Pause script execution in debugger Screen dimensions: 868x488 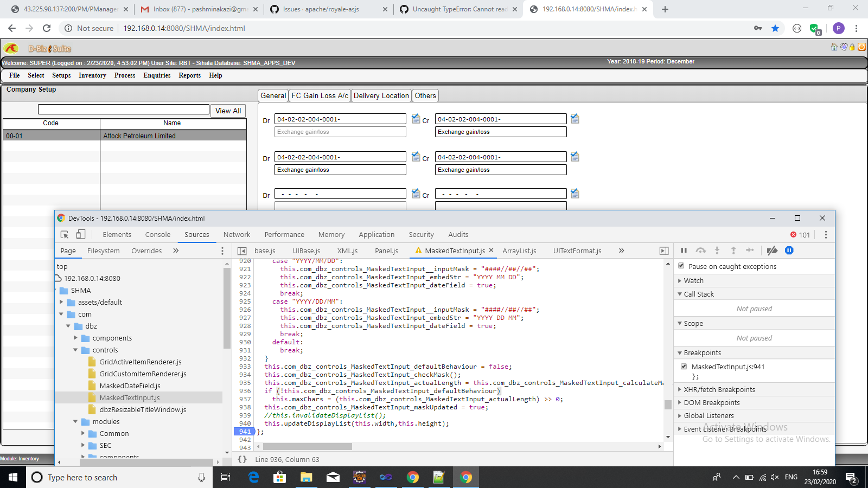[x=684, y=251]
